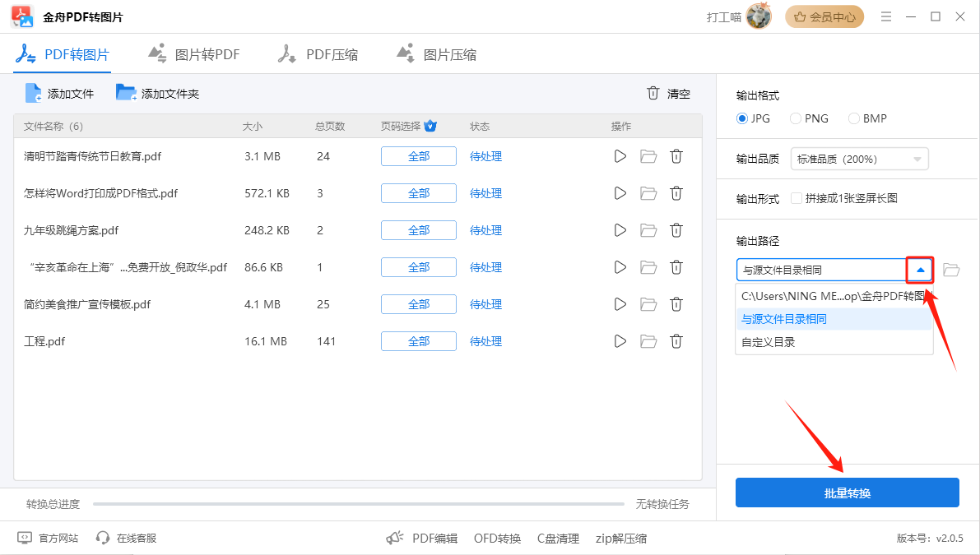Image resolution: width=980 pixels, height=555 pixels.
Task: Open output folder for 清明节踏青传统节日教育.pdf
Action: point(648,156)
